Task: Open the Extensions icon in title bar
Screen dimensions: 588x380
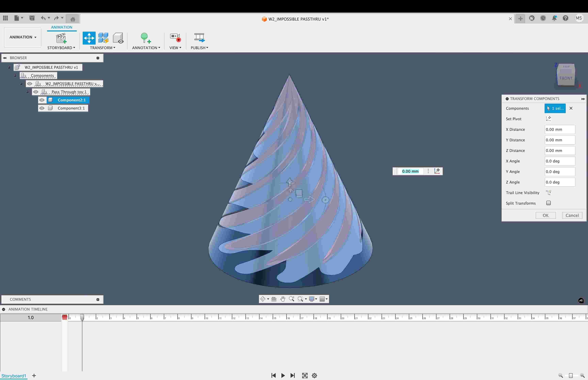Action: [532, 18]
